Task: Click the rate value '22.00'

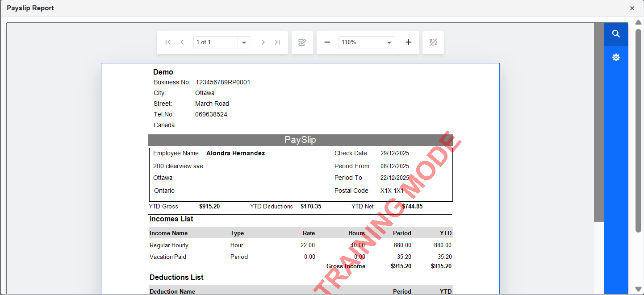Action: point(308,245)
